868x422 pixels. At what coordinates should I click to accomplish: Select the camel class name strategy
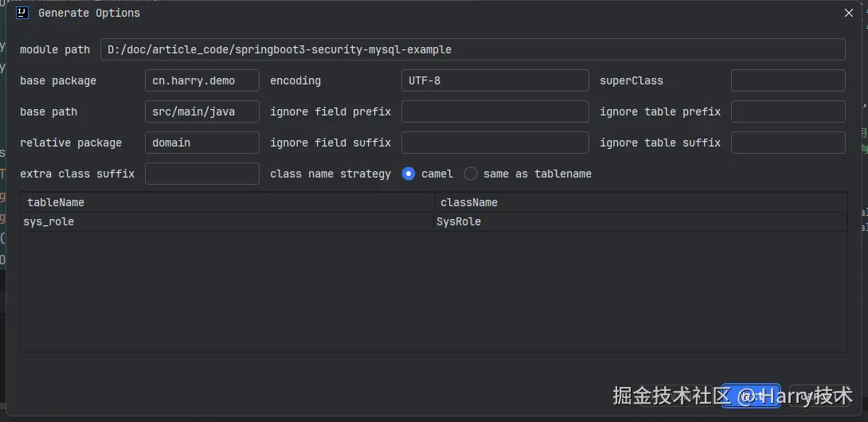coord(409,174)
